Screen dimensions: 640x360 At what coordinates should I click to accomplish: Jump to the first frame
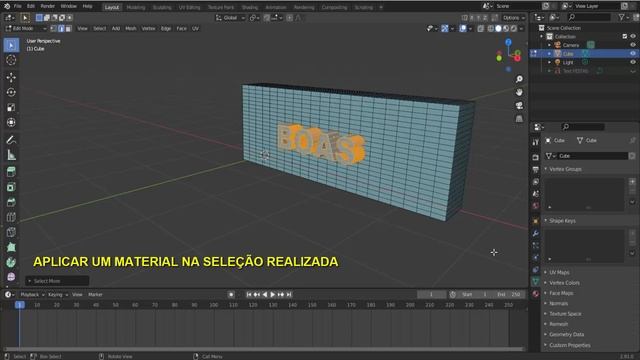click(x=249, y=295)
